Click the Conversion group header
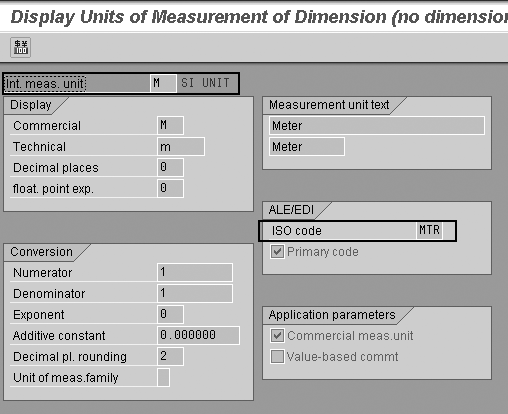 [41, 252]
